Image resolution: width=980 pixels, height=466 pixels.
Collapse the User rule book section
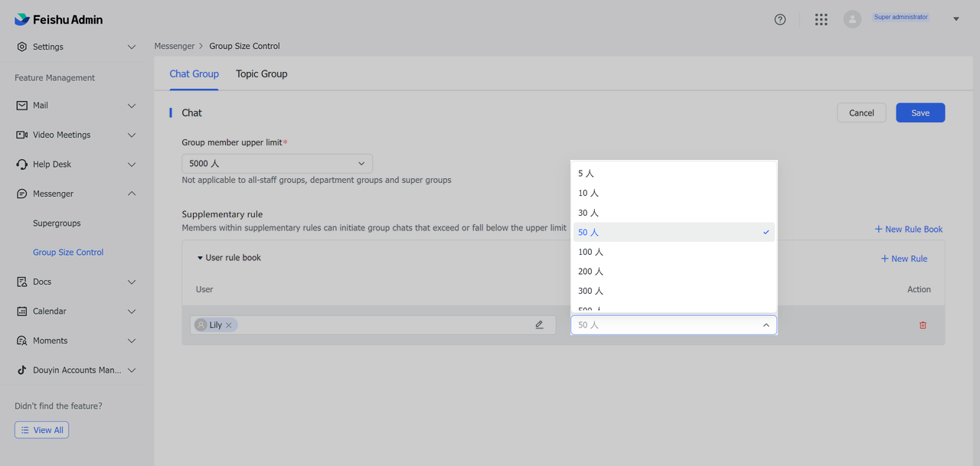pos(198,258)
